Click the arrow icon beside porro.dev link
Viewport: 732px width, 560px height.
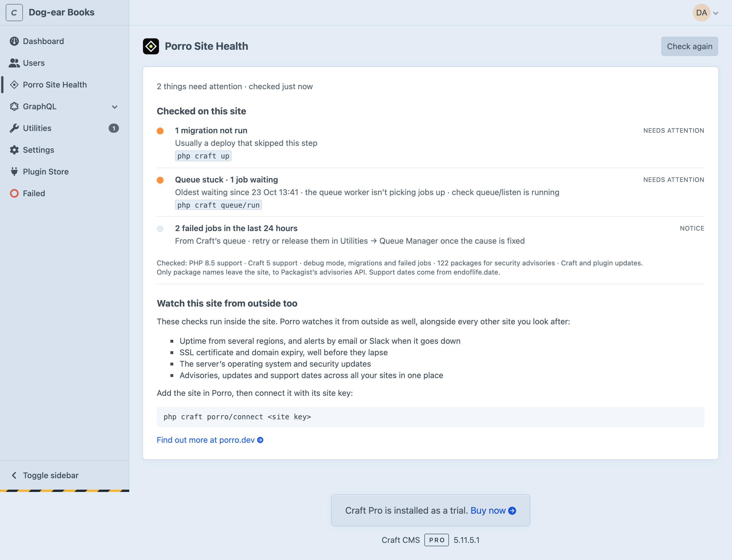coord(260,440)
